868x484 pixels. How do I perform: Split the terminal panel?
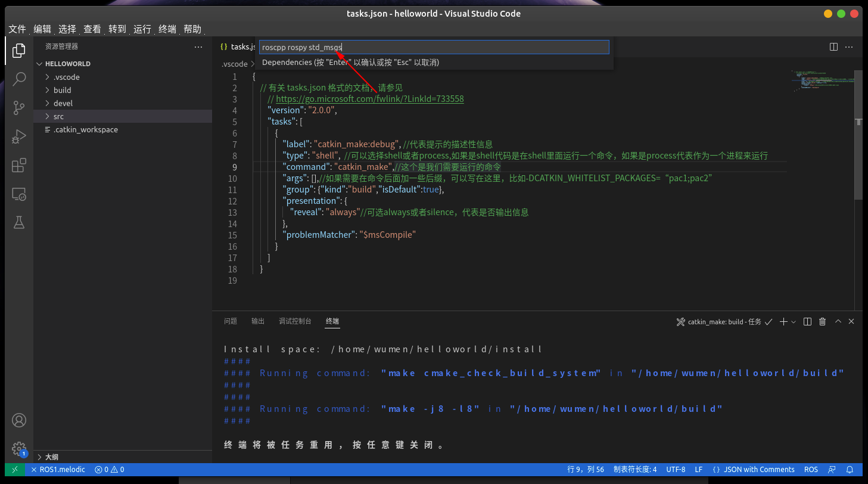(807, 321)
